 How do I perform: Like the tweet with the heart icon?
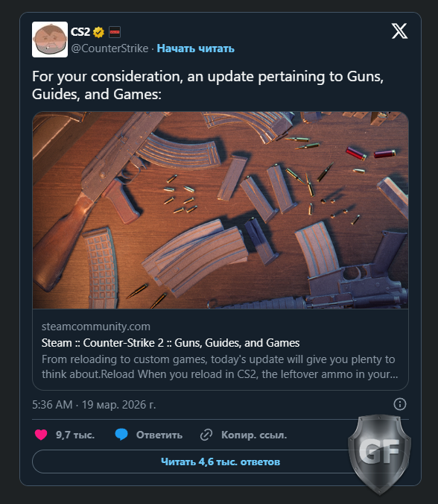(41, 435)
